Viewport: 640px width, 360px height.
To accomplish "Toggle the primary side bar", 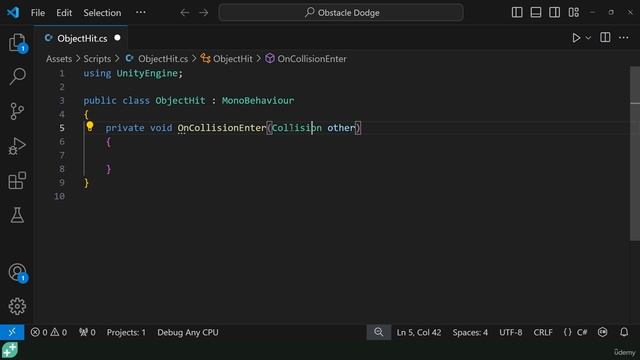I will click(517, 12).
